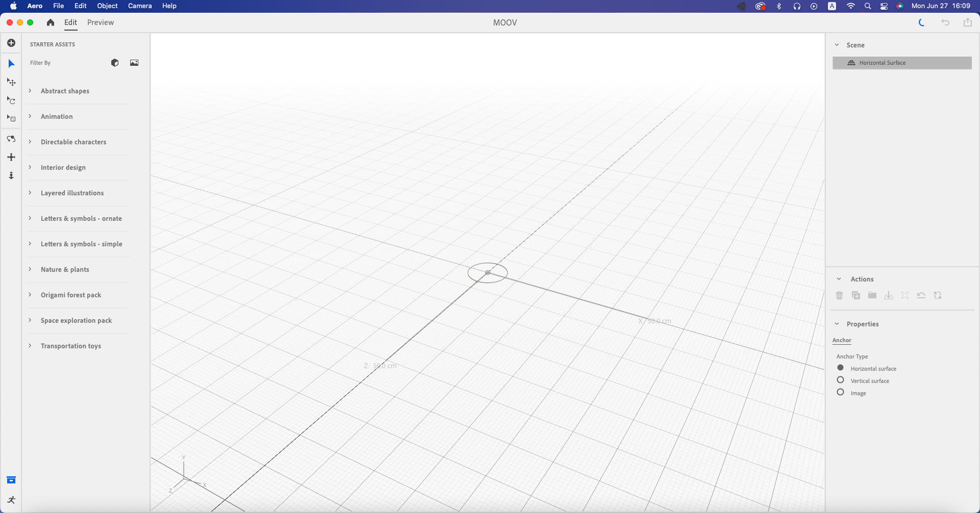Click the undo arrow in title bar
980x513 pixels.
coord(945,22)
